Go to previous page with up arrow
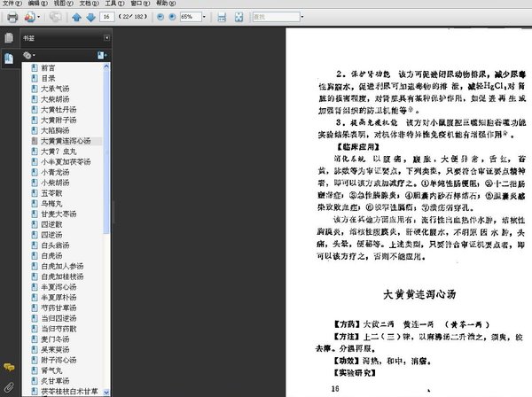 [76, 17]
